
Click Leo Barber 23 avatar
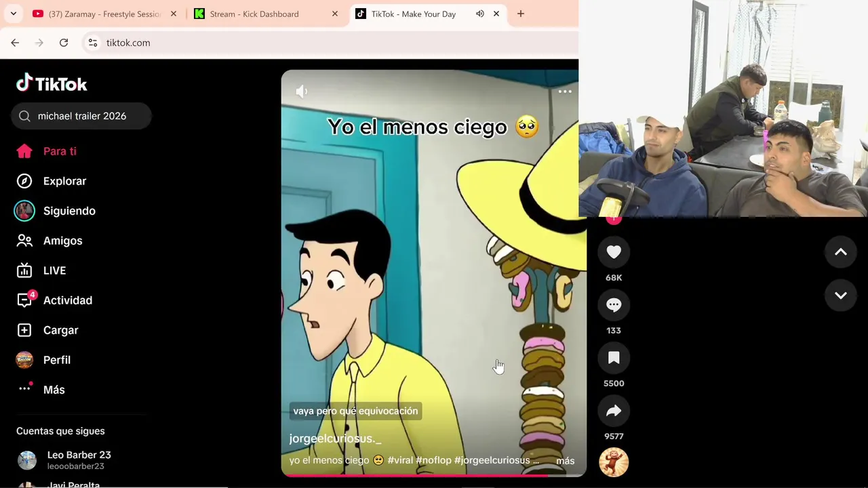coord(27,460)
